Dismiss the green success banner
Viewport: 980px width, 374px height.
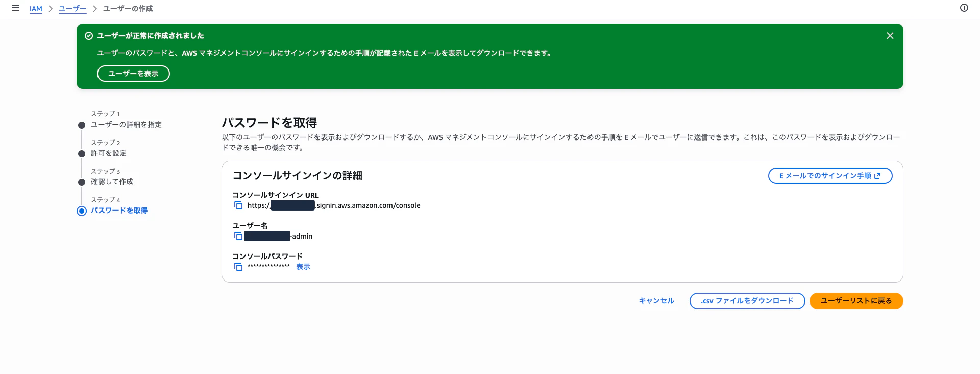point(890,36)
